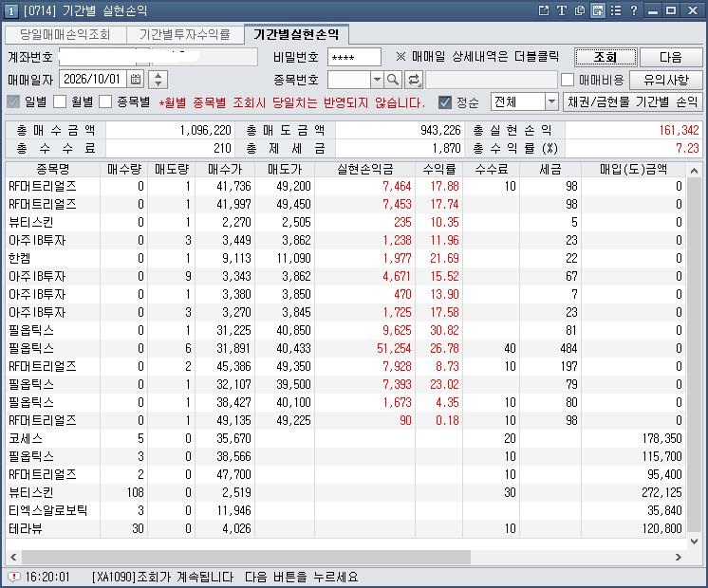
Task: Select the 코세스 row
Action: tap(345, 438)
